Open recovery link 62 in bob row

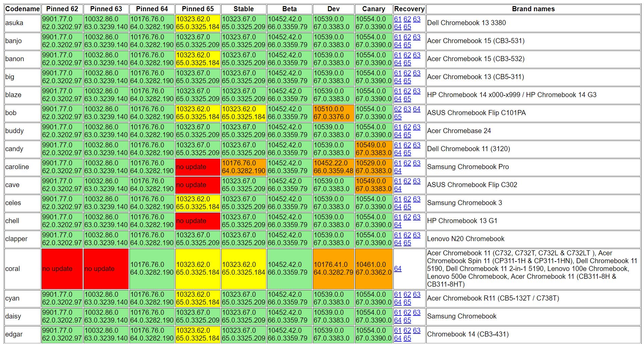click(x=397, y=109)
